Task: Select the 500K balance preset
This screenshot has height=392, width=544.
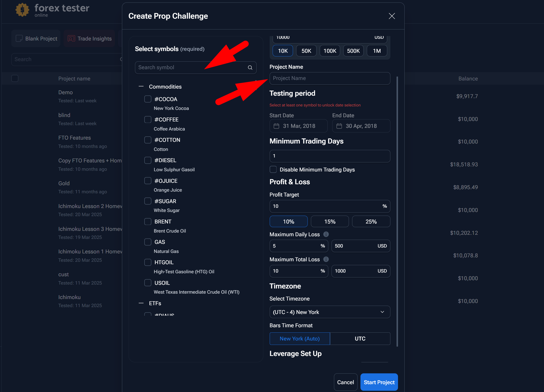Action: coord(353,51)
